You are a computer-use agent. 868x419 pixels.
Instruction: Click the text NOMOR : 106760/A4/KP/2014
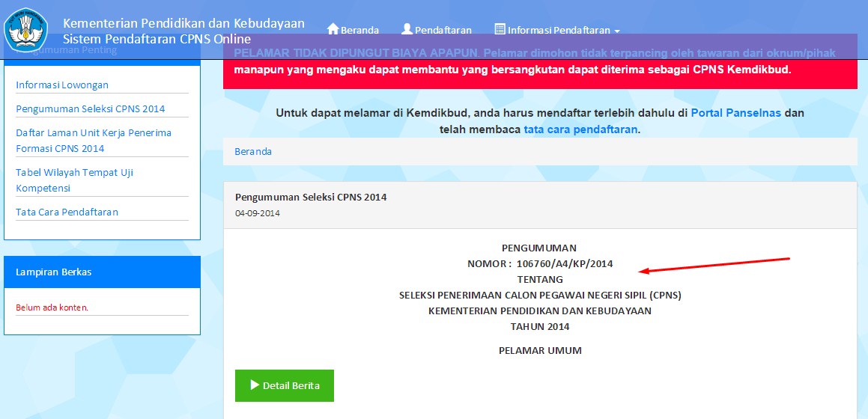point(540,263)
